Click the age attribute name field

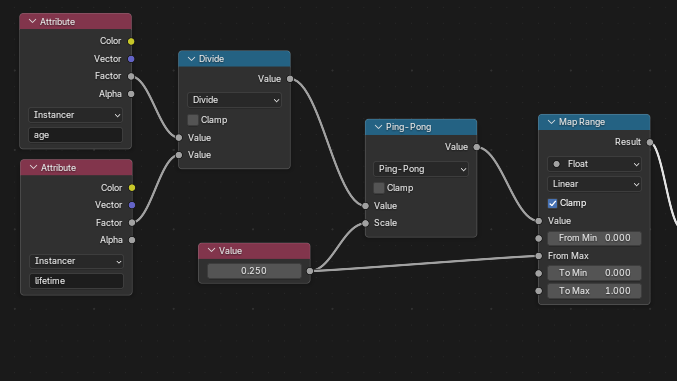(x=76, y=135)
